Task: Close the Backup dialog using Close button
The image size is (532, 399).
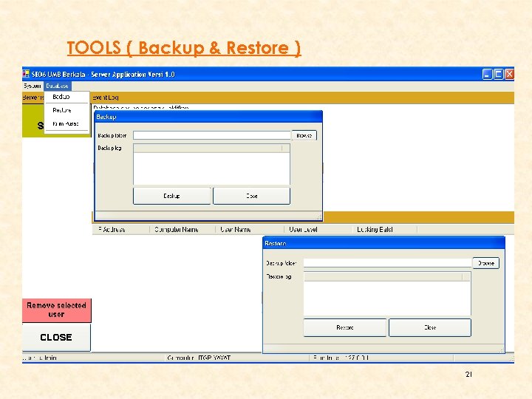Action: click(251, 196)
